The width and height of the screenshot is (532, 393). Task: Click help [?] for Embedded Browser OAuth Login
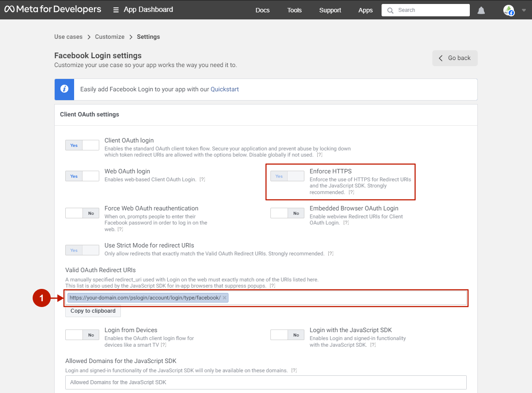(x=346, y=223)
